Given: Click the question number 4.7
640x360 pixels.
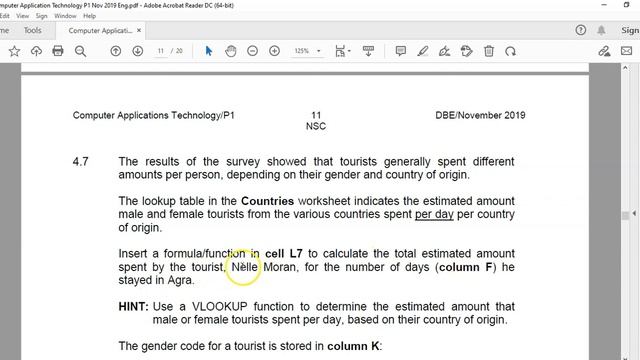Looking at the screenshot, I should tap(80, 162).
